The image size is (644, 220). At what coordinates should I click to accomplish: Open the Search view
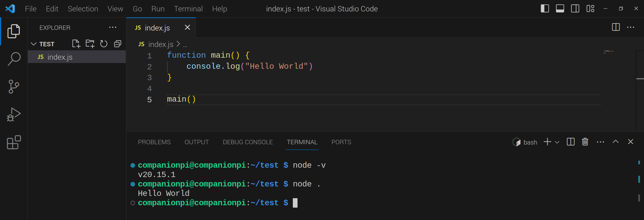[x=14, y=59]
